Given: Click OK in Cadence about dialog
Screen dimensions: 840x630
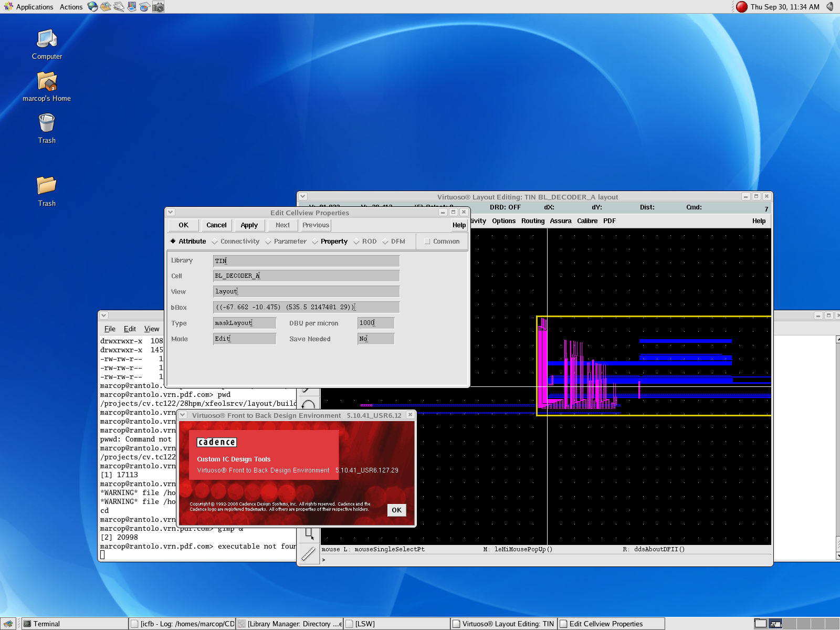Looking at the screenshot, I should point(396,510).
